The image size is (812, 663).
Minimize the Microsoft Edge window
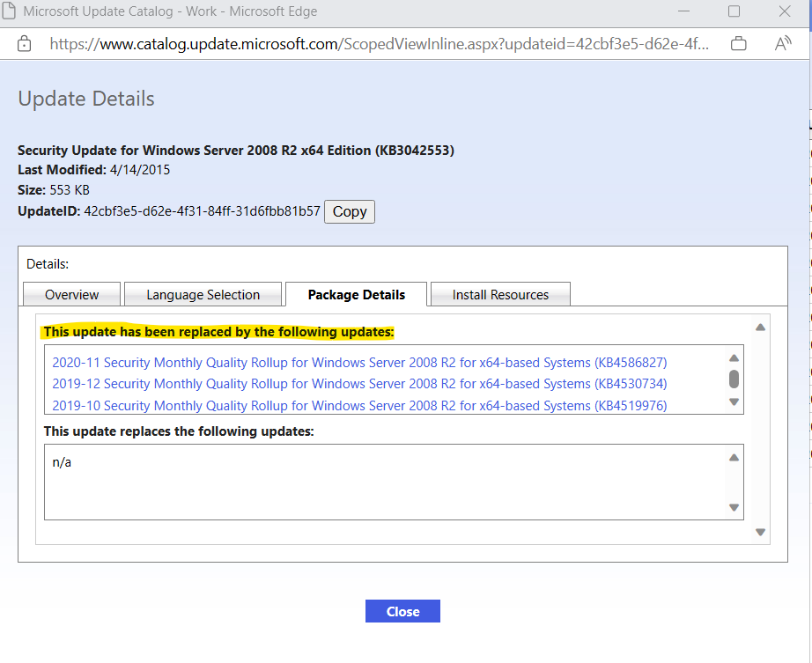pyautogui.click(x=684, y=11)
